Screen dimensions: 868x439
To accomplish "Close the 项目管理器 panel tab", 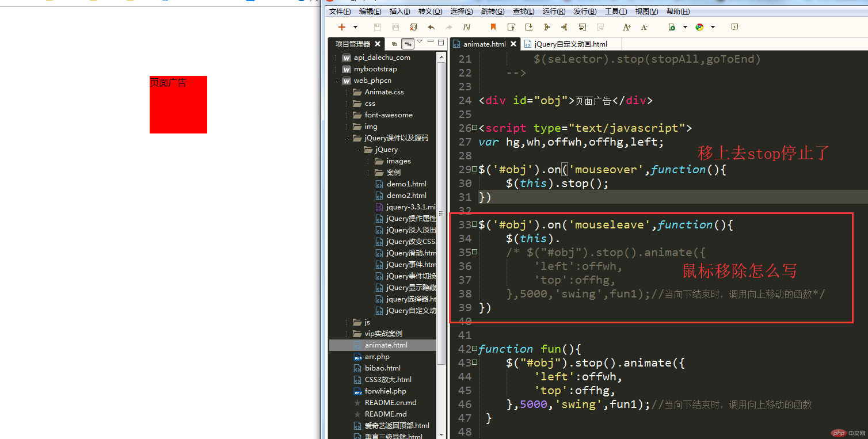I will point(378,44).
